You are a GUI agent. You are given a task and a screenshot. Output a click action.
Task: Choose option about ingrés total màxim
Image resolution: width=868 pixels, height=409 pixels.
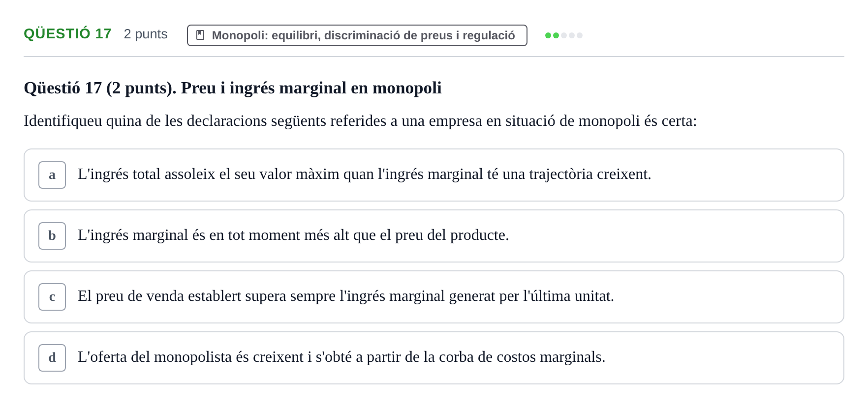[434, 175]
